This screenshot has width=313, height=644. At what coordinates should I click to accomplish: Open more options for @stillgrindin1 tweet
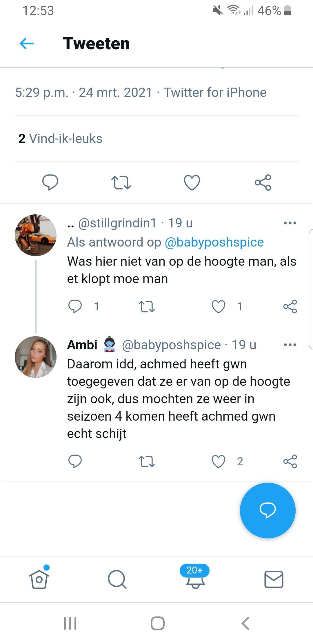pyautogui.click(x=290, y=223)
